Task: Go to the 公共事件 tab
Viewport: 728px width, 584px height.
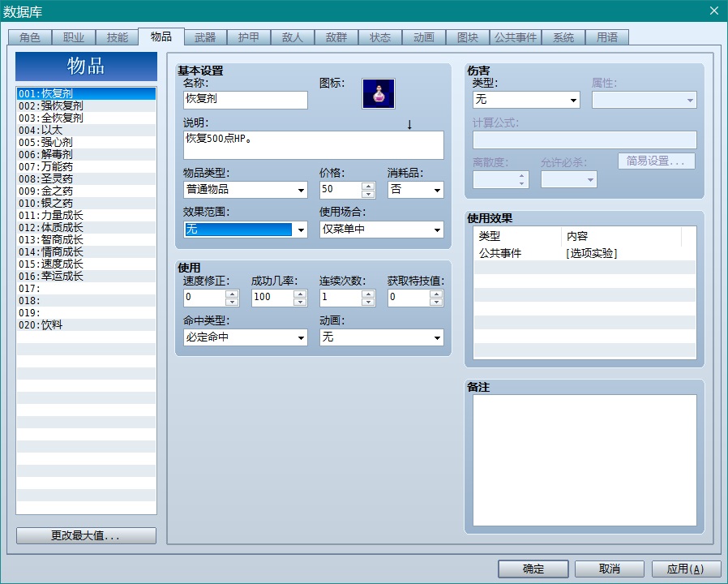Action: [516, 37]
